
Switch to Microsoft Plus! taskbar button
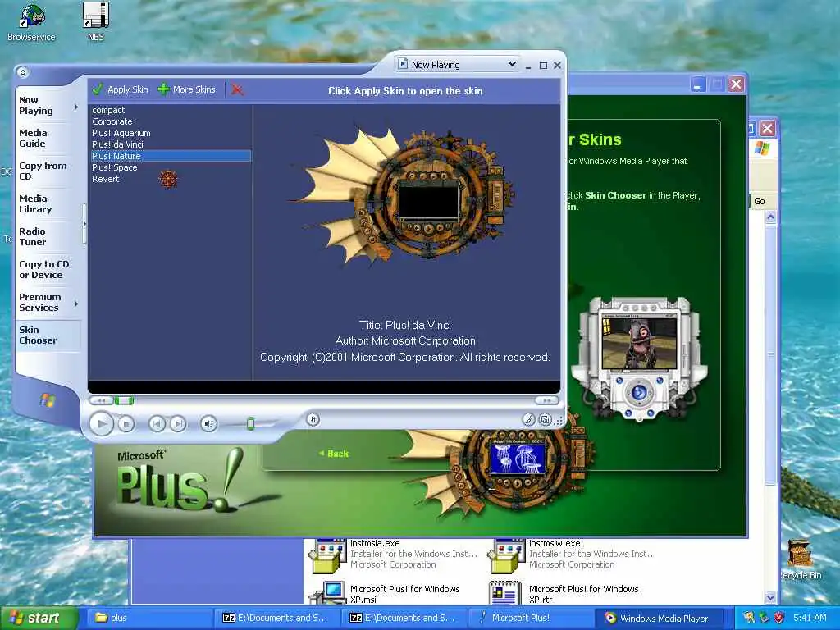click(x=532, y=618)
